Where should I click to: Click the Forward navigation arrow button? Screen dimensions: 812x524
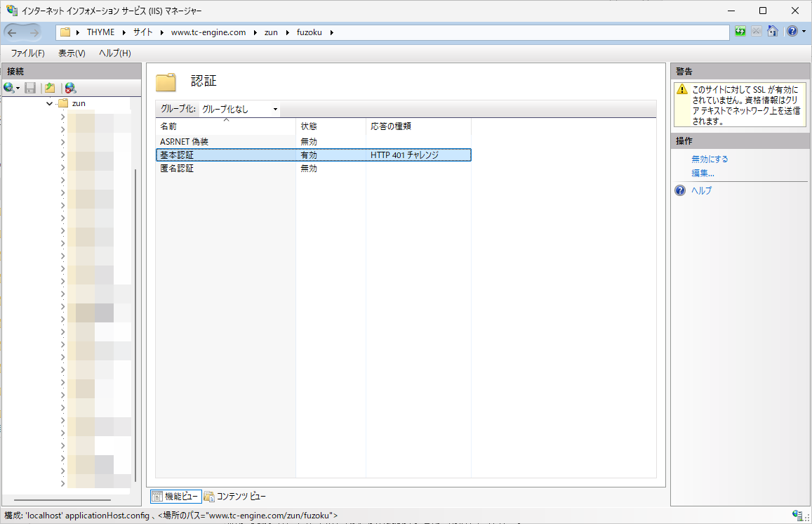tap(35, 32)
